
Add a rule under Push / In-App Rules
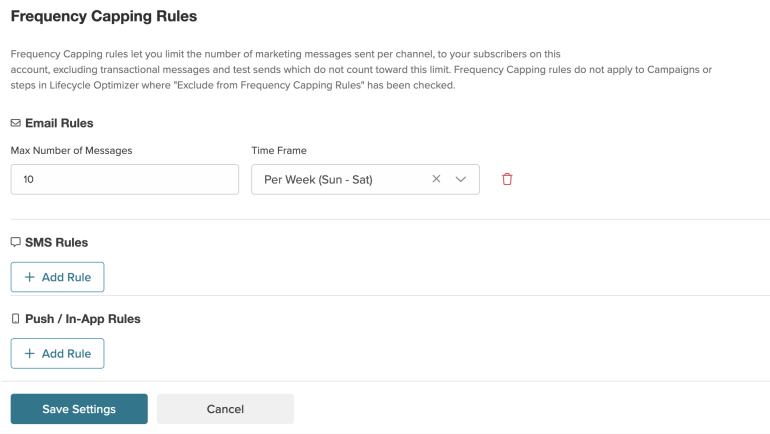(57, 354)
